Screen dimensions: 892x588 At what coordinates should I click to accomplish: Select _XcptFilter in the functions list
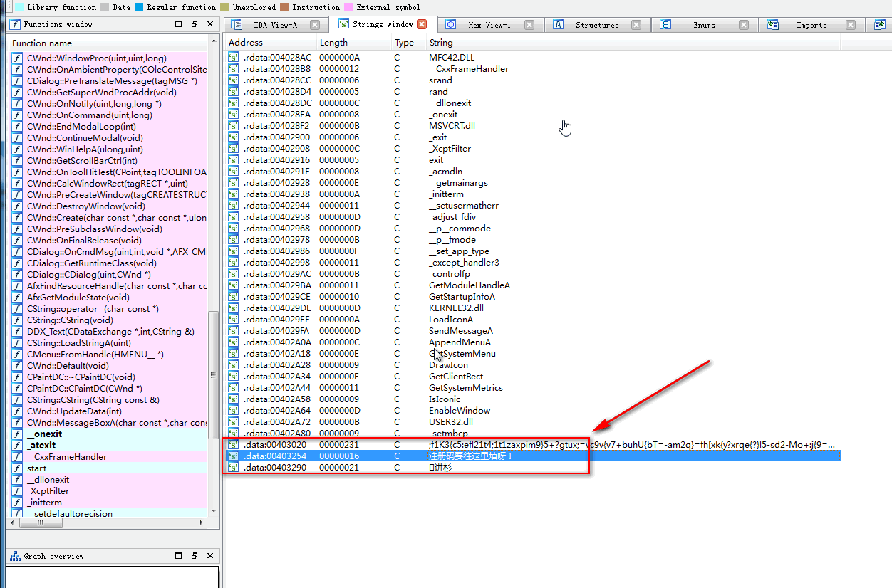(108, 491)
